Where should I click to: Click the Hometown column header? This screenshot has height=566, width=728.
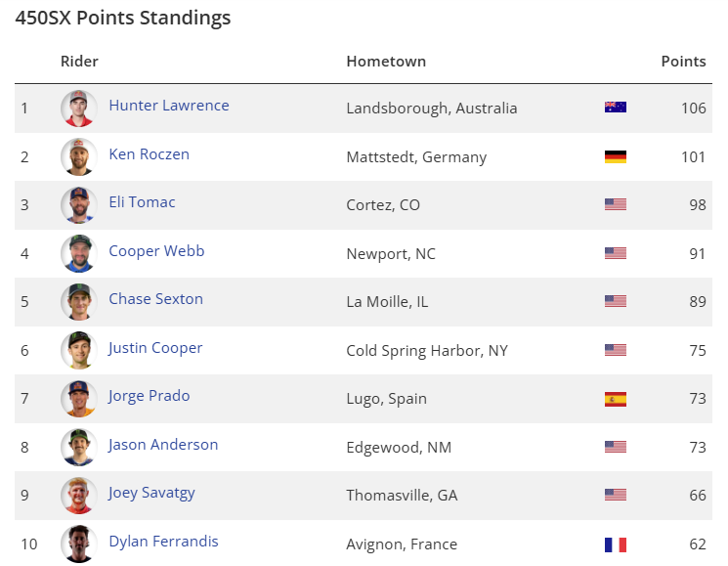pos(386,61)
